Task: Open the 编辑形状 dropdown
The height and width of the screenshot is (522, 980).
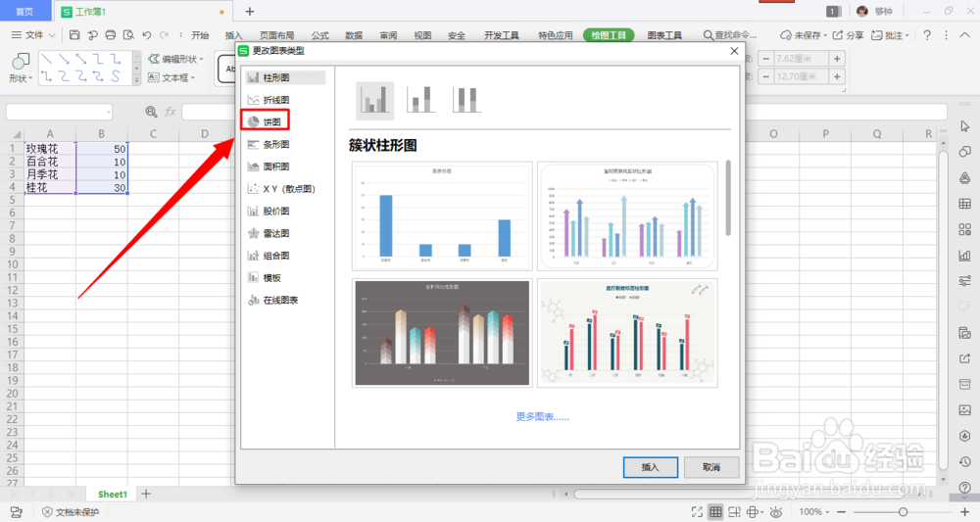Action: (176, 59)
